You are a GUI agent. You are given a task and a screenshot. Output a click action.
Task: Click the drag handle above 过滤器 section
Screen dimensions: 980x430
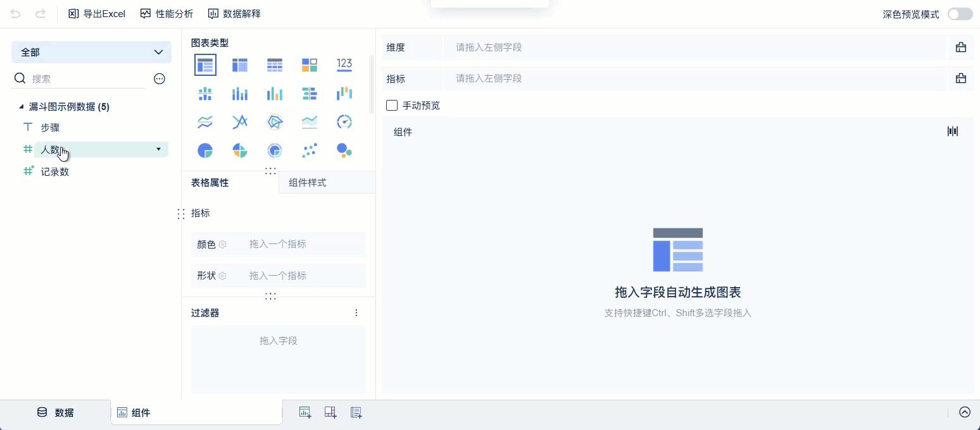(x=271, y=295)
